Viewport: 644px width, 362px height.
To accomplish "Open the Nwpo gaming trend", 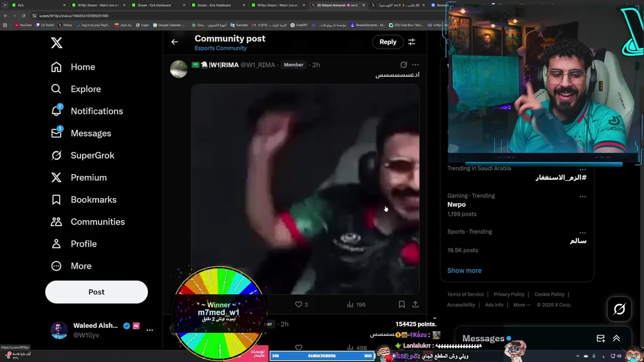I will (x=456, y=205).
